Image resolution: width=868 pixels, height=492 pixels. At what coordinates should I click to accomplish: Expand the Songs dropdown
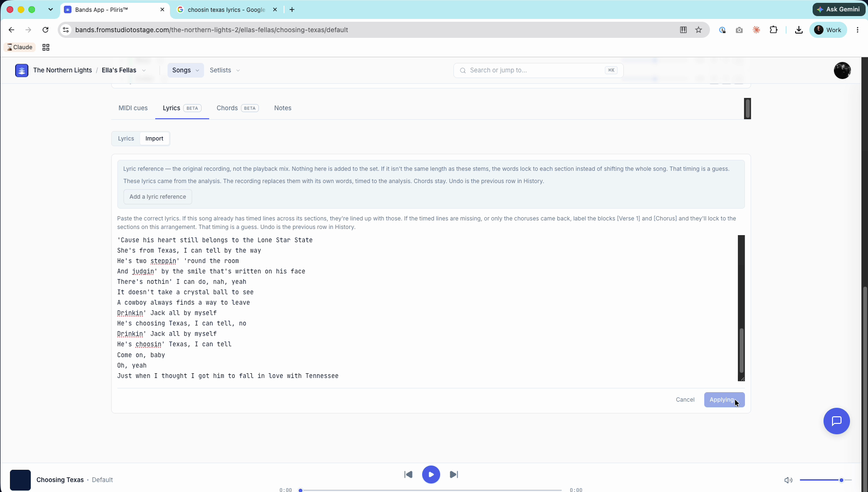point(186,70)
